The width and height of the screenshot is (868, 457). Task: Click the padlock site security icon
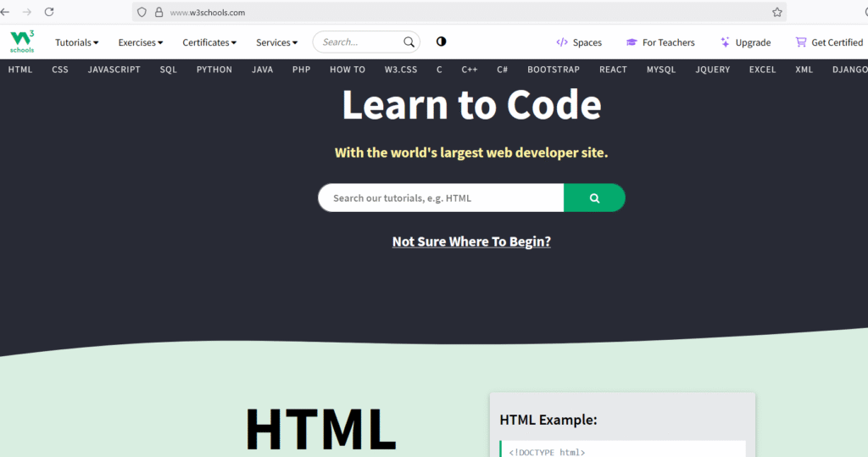159,12
